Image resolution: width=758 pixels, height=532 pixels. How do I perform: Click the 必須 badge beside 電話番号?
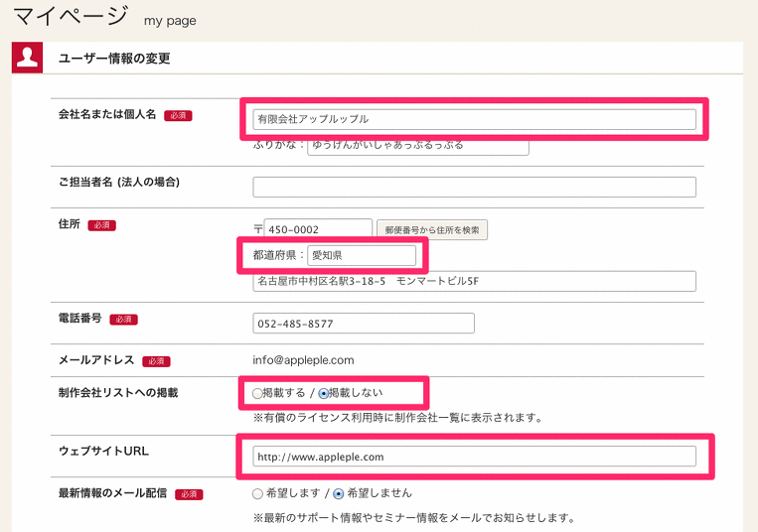point(123,320)
